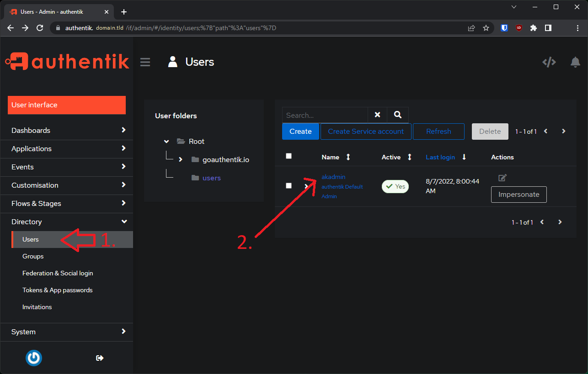Expand the Dashboards menu
This screenshot has width=588, height=374.
click(x=67, y=131)
